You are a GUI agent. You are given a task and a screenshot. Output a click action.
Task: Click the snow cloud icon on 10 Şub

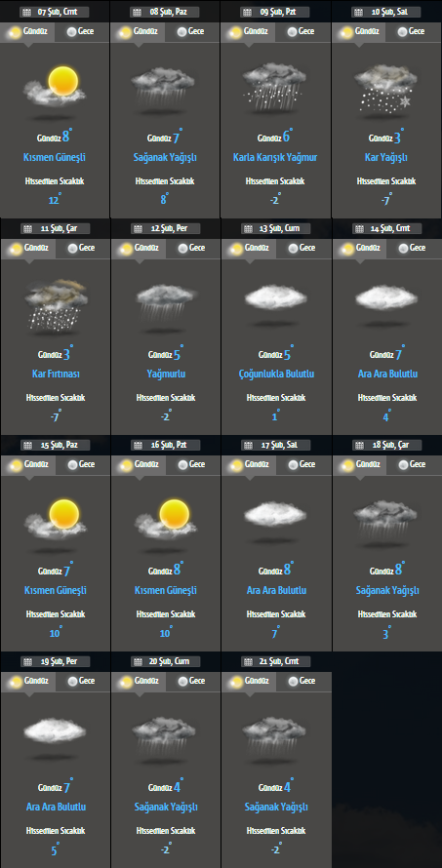[385, 87]
